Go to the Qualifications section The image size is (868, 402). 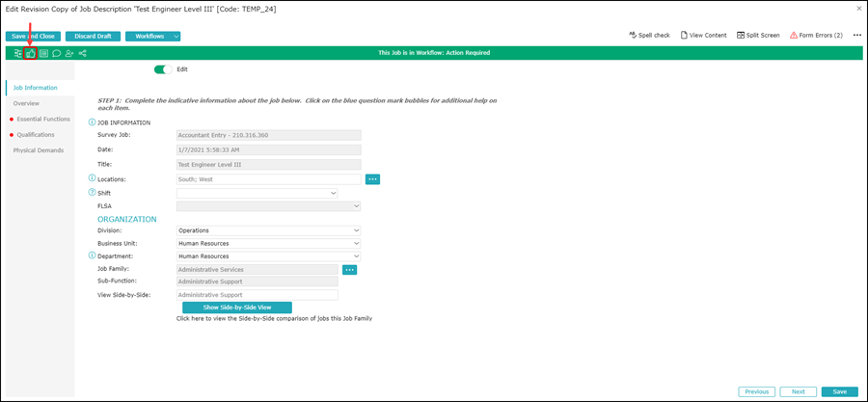36,134
